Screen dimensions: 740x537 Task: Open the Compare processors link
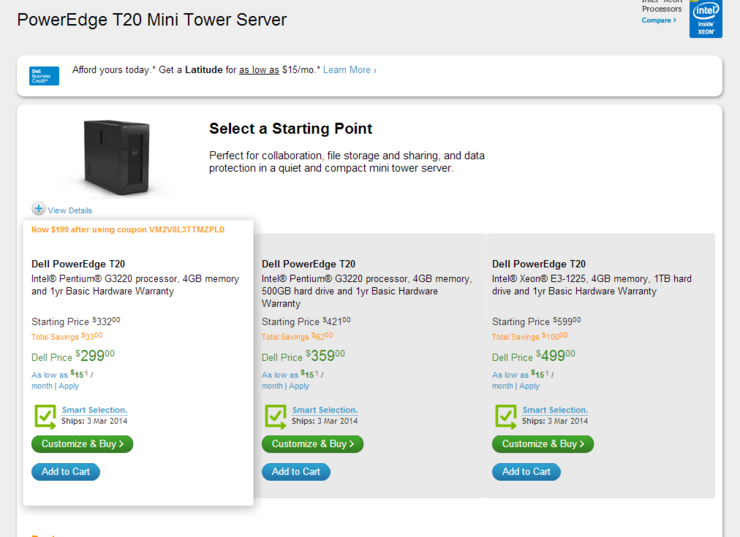(x=659, y=20)
